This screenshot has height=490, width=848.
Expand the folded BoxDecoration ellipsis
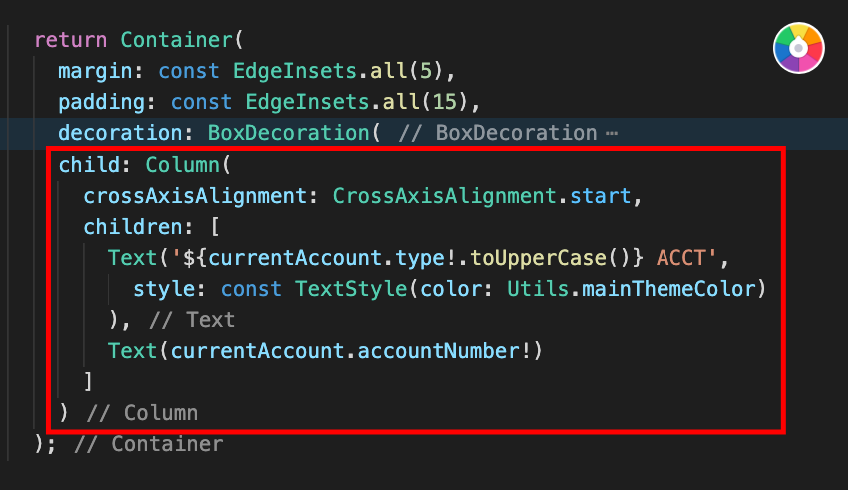[612, 133]
